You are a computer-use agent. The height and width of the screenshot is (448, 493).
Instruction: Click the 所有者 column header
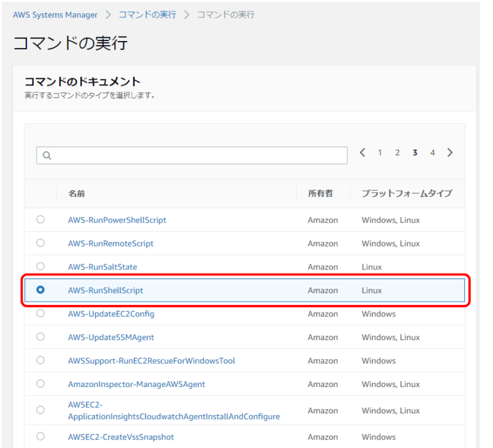click(320, 193)
